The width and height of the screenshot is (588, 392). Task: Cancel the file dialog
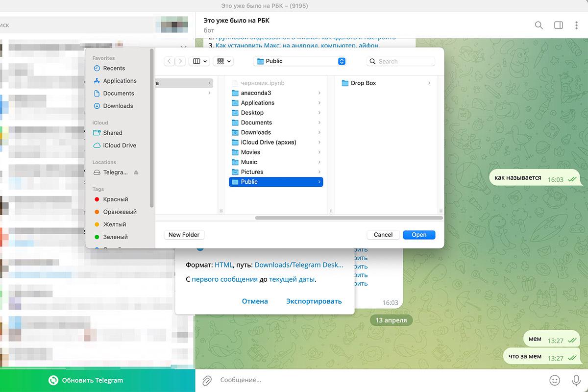(x=383, y=235)
